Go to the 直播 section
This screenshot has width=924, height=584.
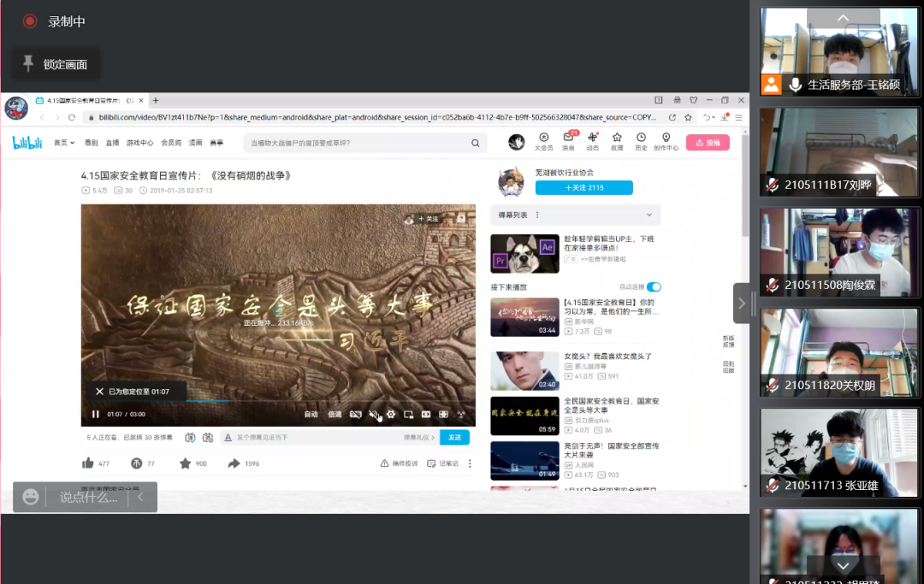113,143
